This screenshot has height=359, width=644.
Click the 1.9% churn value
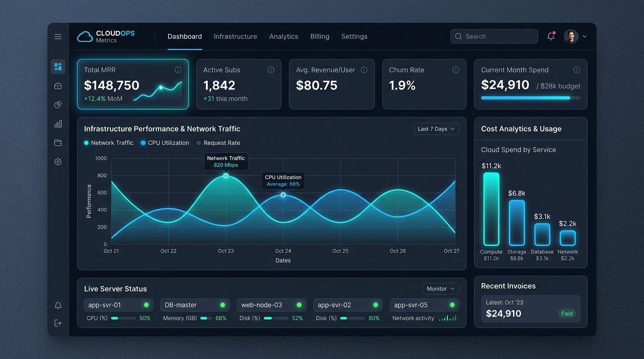(x=402, y=86)
